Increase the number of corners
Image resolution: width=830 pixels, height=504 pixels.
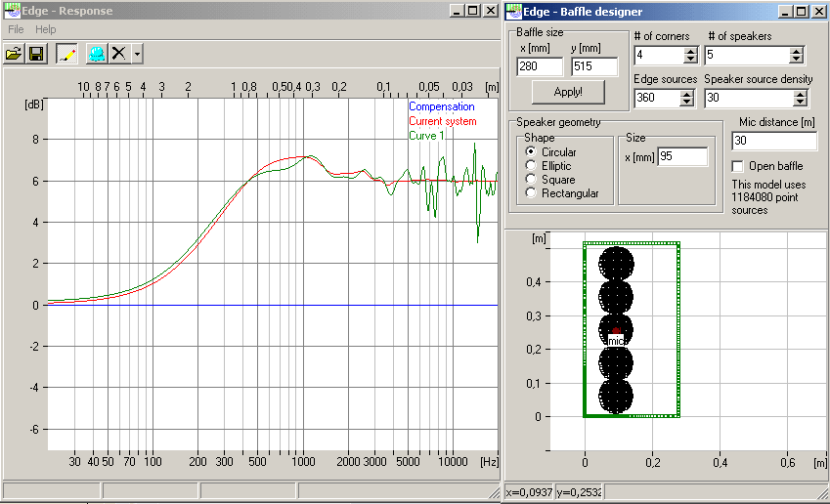point(690,52)
